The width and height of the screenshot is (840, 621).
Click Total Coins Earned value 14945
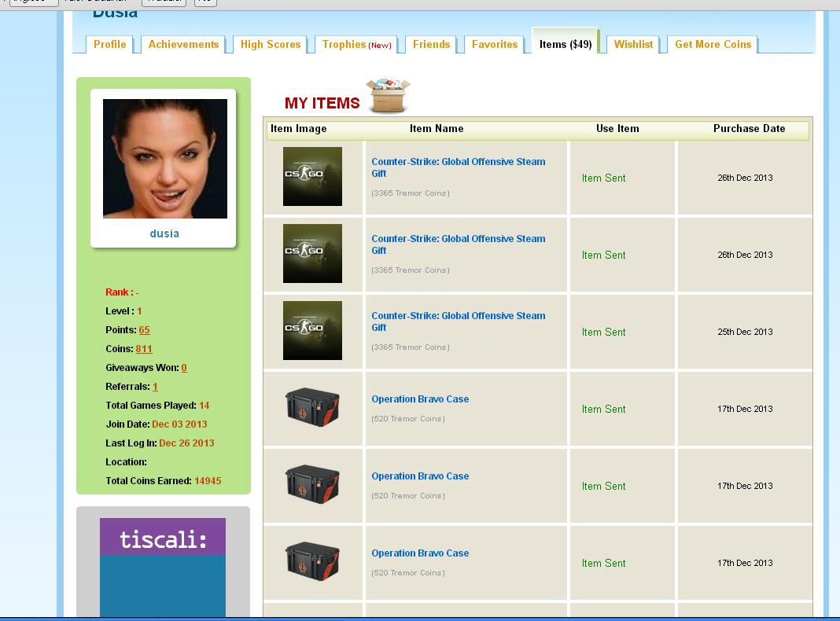click(x=208, y=481)
